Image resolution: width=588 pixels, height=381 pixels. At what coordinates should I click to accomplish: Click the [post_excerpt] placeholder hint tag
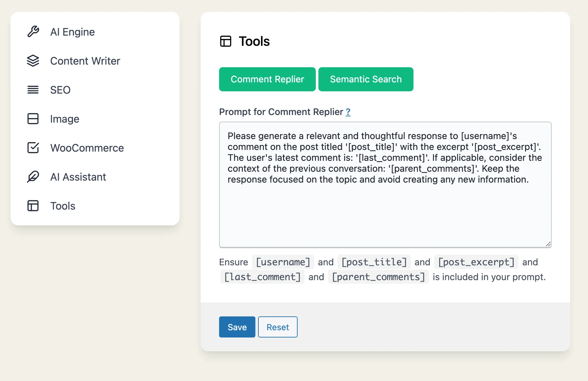point(476,262)
